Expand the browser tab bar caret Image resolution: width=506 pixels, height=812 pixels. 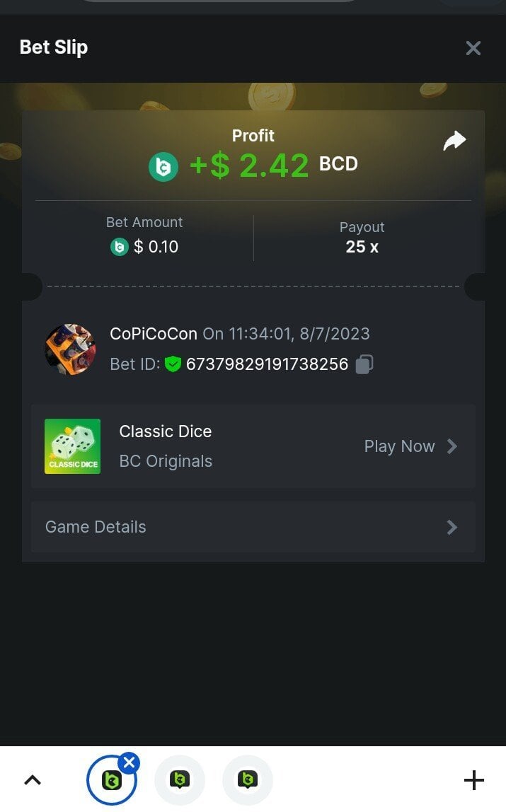(x=33, y=780)
